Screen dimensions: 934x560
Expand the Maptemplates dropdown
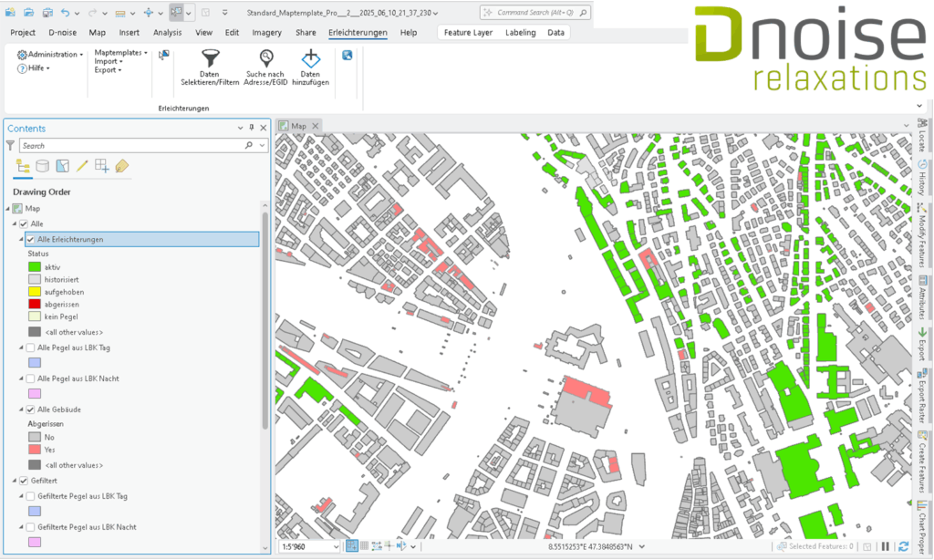point(120,53)
